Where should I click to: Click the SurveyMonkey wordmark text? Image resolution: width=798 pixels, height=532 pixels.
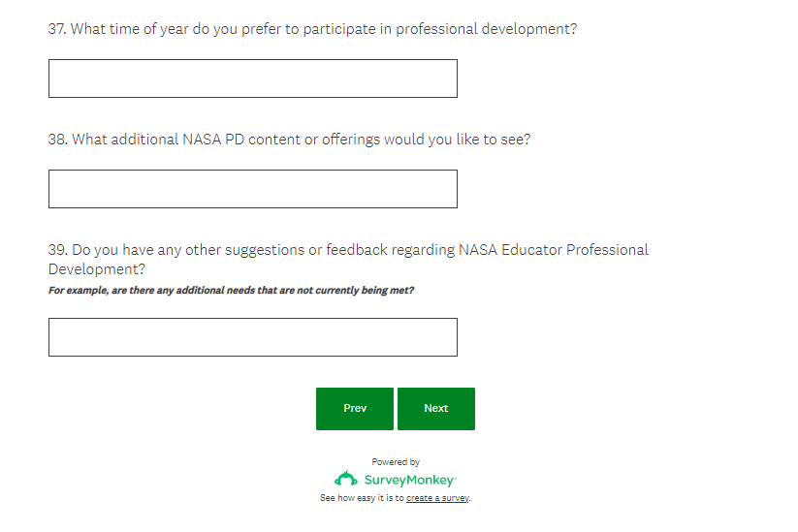coord(410,480)
